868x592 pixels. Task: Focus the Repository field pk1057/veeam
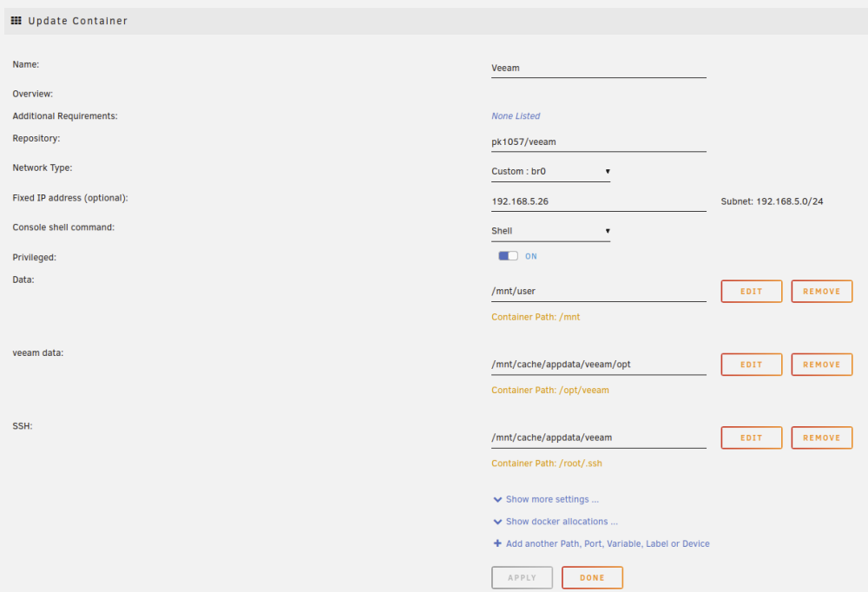(598, 141)
